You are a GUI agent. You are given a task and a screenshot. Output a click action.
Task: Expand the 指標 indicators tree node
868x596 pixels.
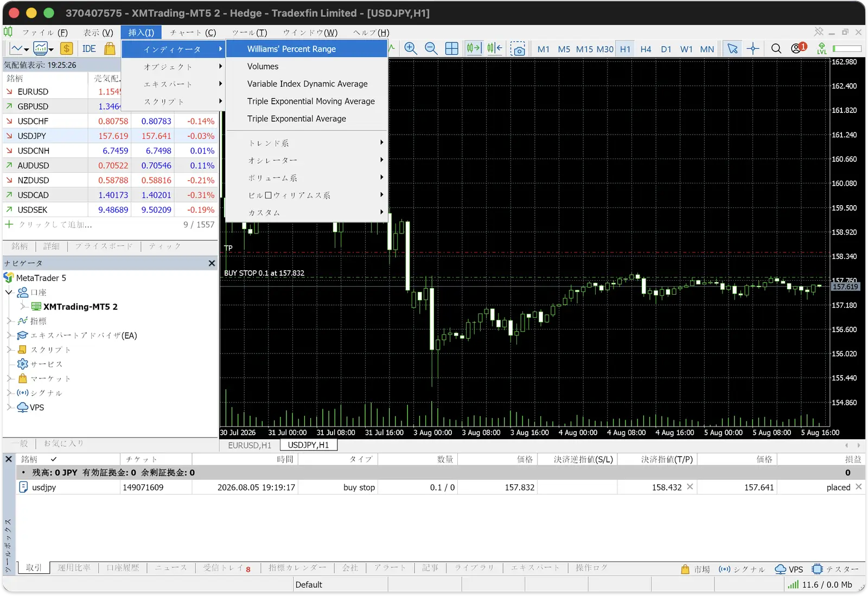9,321
